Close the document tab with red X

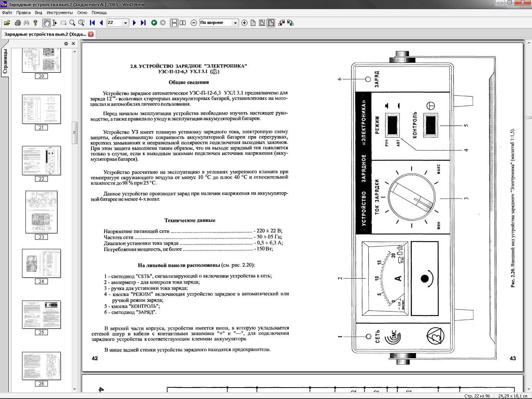click(x=91, y=34)
